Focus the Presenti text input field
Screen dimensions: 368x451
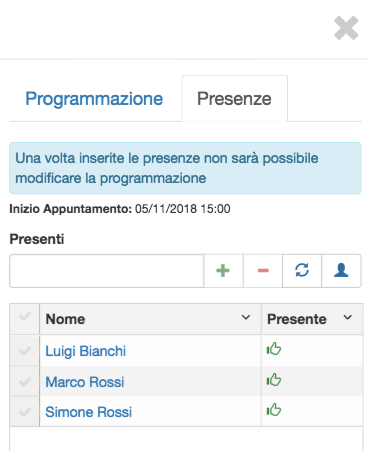[x=107, y=271]
